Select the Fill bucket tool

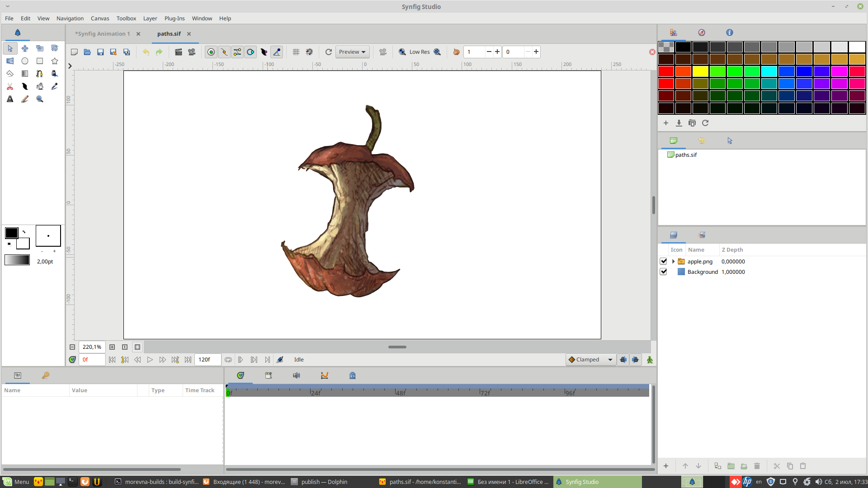pos(40,86)
